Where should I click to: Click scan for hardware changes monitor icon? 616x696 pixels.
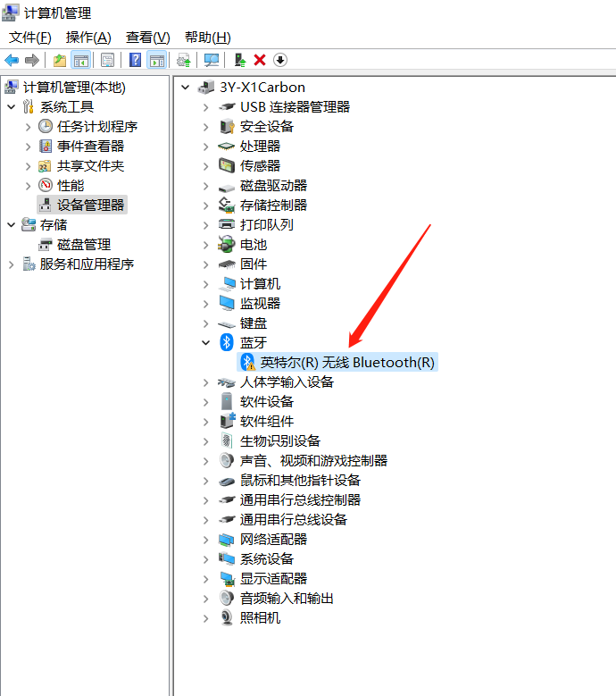211,60
